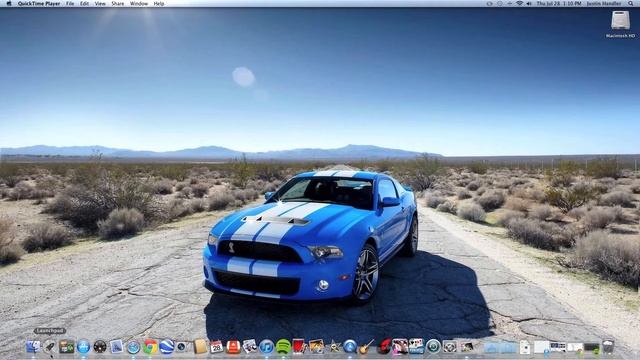Launch GarageBand guitar icon

tap(367, 347)
